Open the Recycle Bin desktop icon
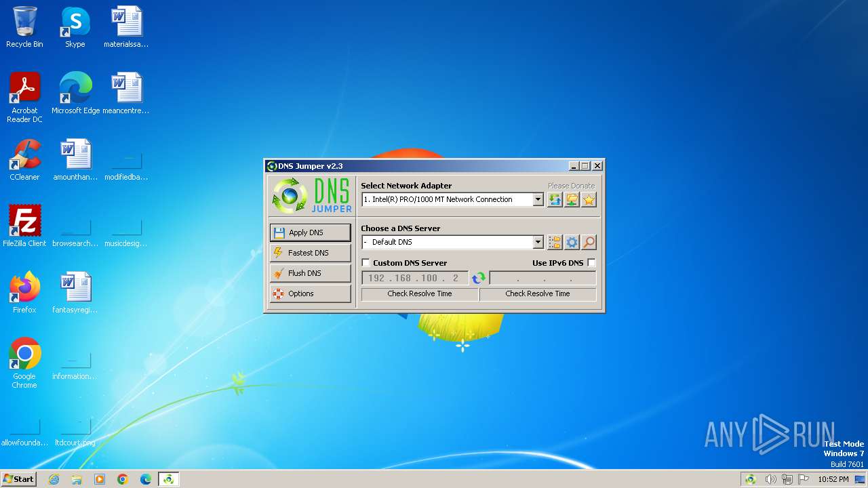The height and width of the screenshot is (488, 868). (24, 27)
